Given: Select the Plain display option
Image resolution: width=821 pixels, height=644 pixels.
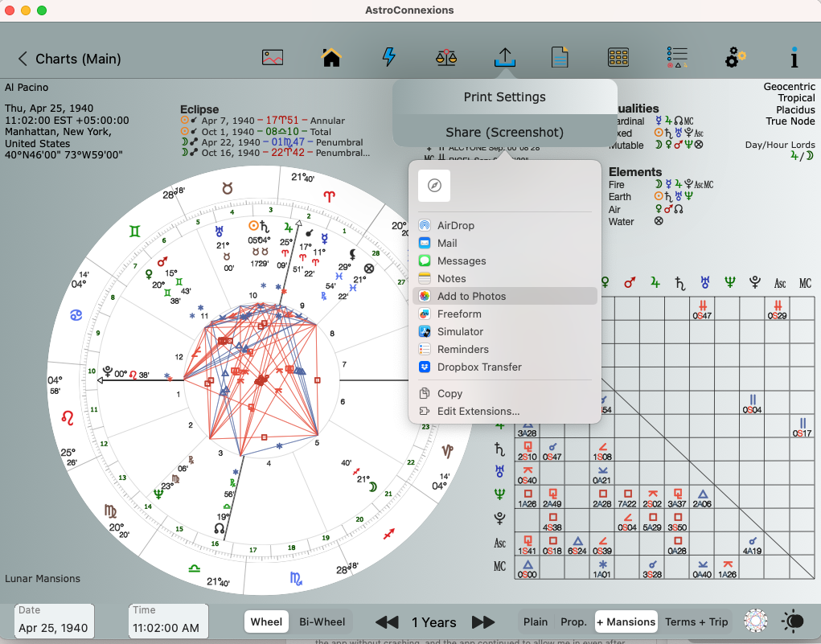Looking at the screenshot, I should [536, 621].
